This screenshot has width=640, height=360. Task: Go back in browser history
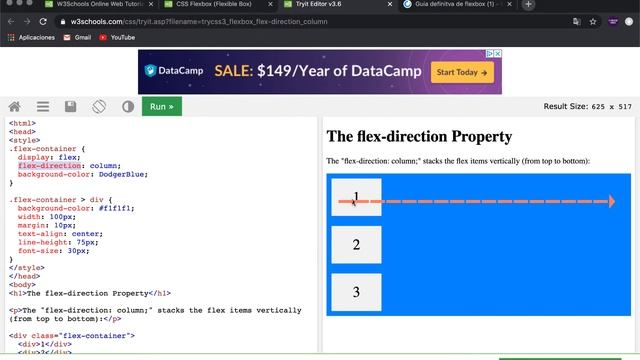11,22
